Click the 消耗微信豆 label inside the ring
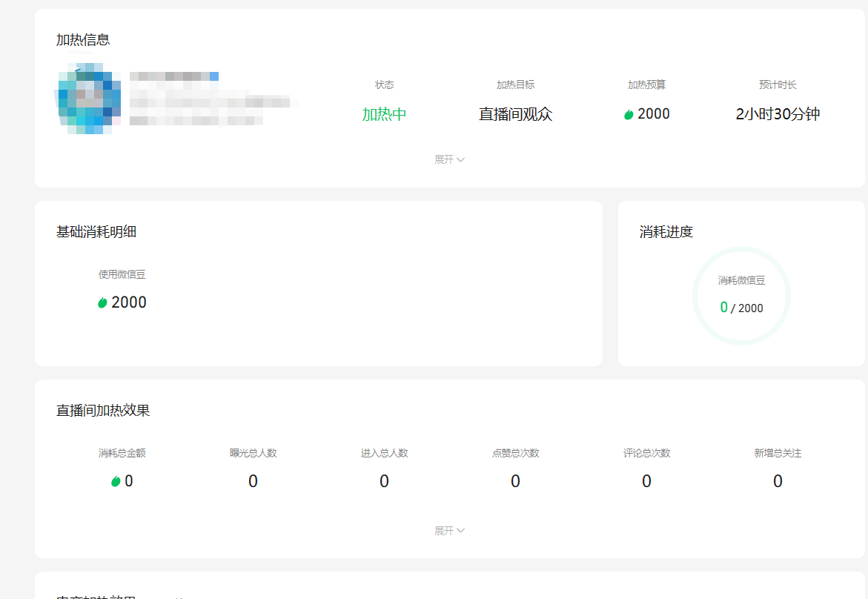The height and width of the screenshot is (599, 868). click(741, 281)
